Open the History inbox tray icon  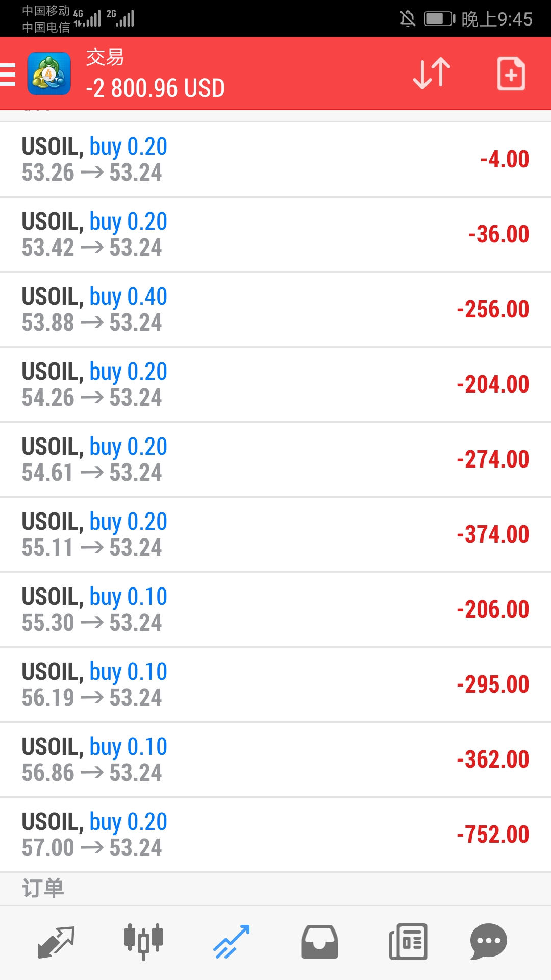tap(319, 942)
